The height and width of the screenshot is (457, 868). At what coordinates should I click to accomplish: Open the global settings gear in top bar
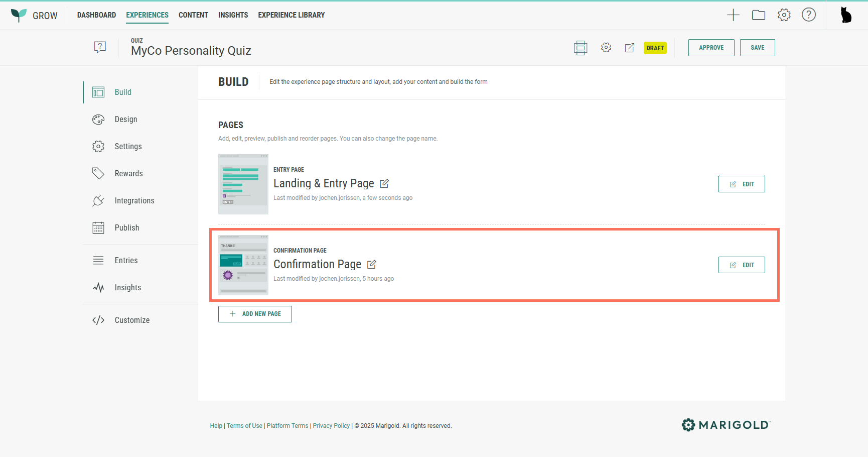pyautogui.click(x=784, y=15)
